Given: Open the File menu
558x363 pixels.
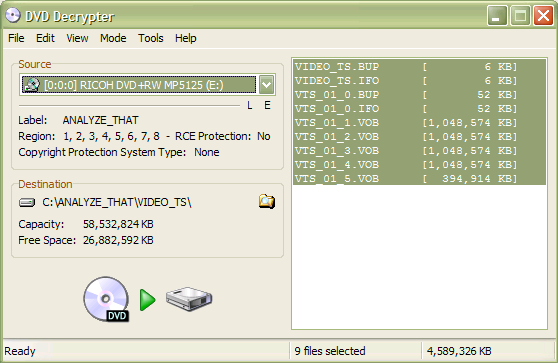Looking at the screenshot, I should point(16,38).
